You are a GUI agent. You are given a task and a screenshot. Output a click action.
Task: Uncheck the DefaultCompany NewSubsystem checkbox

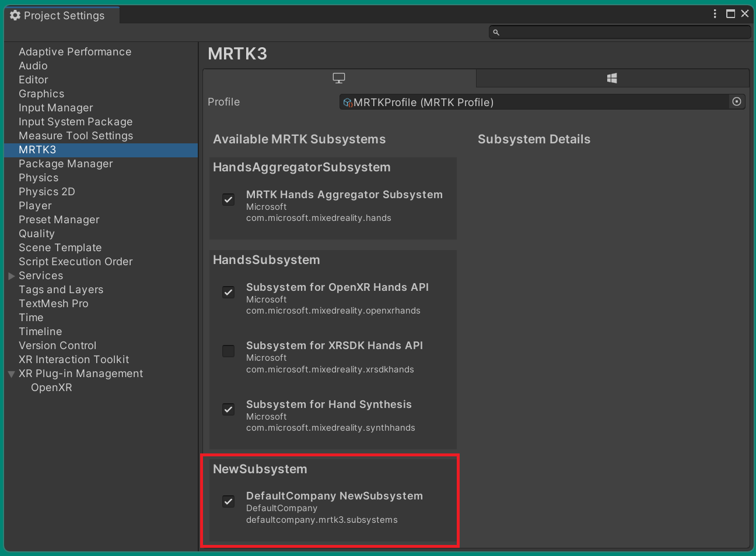pyautogui.click(x=229, y=501)
